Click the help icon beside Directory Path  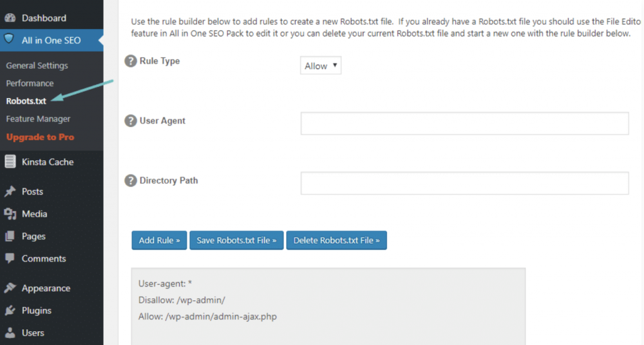[x=130, y=181]
